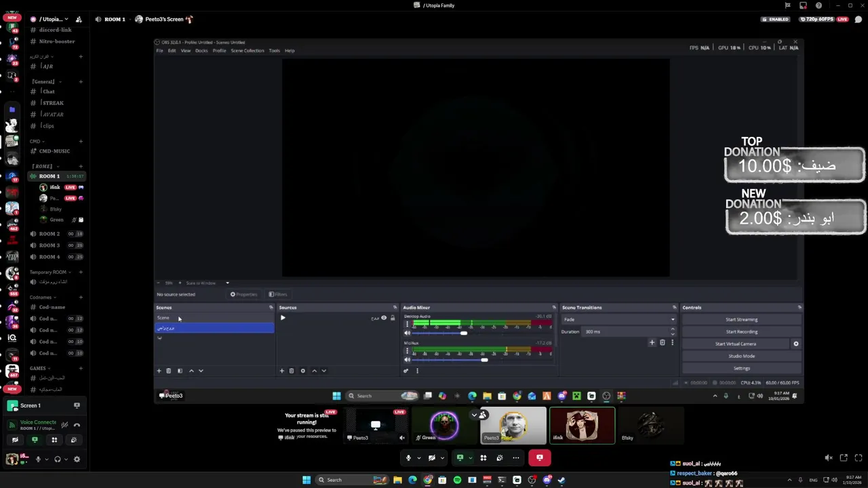The height and width of the screenshot is (488, 868).
Task: Open the Discord soundboard icon in call bar
Action: tap(500, 457)
